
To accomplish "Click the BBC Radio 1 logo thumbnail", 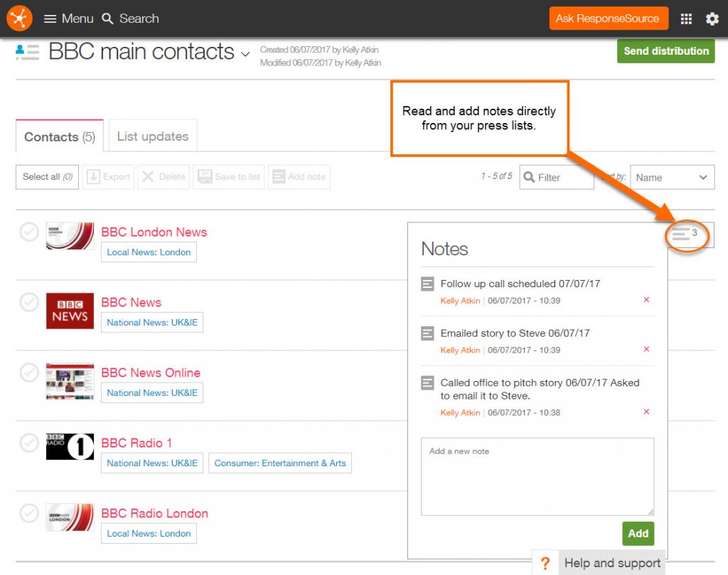I will 70,447.
